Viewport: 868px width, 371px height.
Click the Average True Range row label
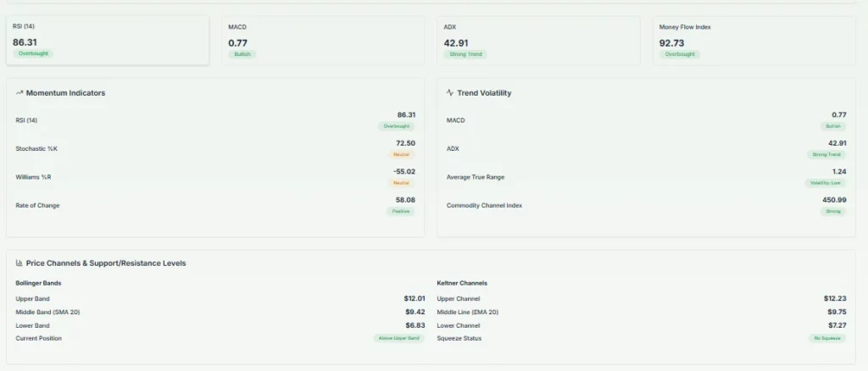click(x=476, y=177)
